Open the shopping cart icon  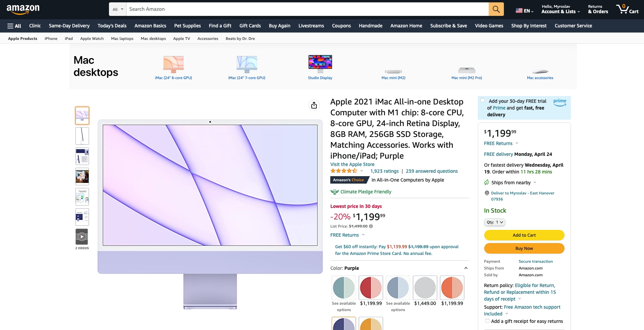click(627, 9)
